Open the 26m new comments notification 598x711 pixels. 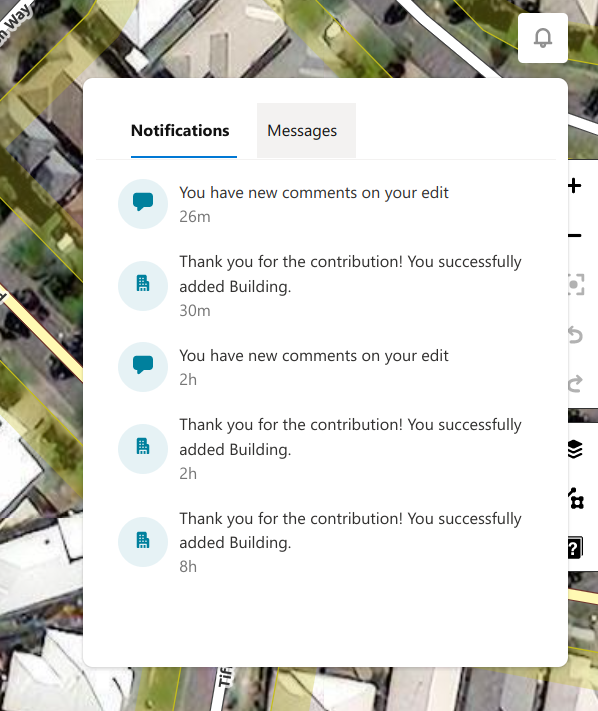click(x=326, y=204)
